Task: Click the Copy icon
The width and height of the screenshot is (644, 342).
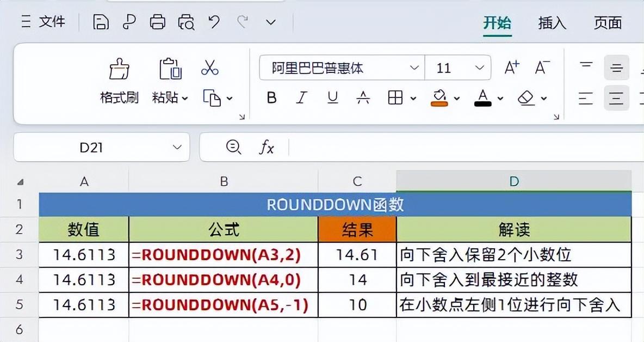Action: (212, 98)
